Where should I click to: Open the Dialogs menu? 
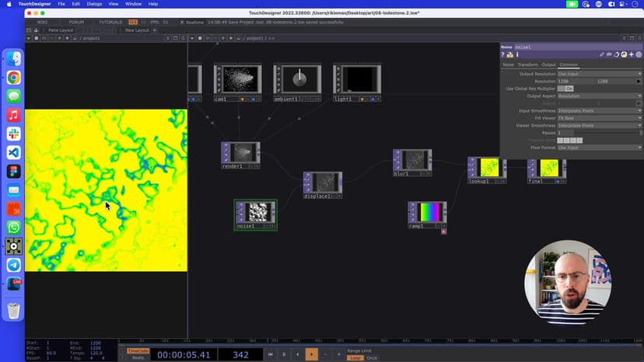coord(94,4)
